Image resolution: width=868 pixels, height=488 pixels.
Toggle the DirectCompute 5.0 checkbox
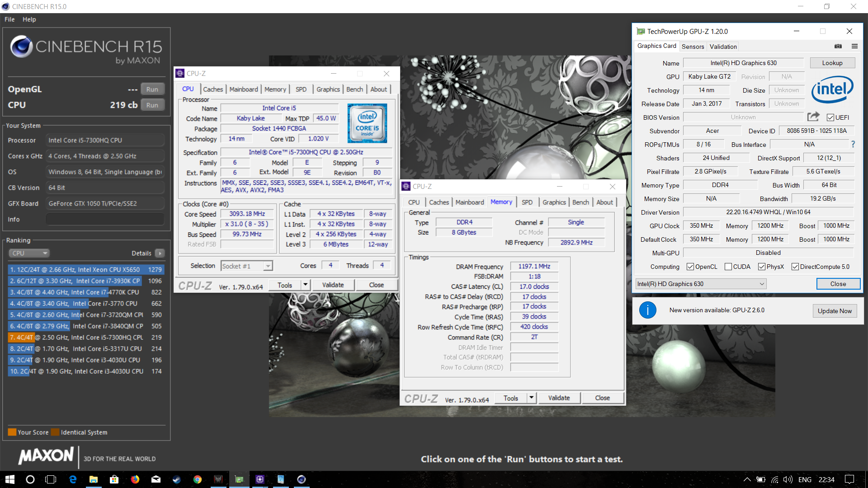tap(795, 267)
